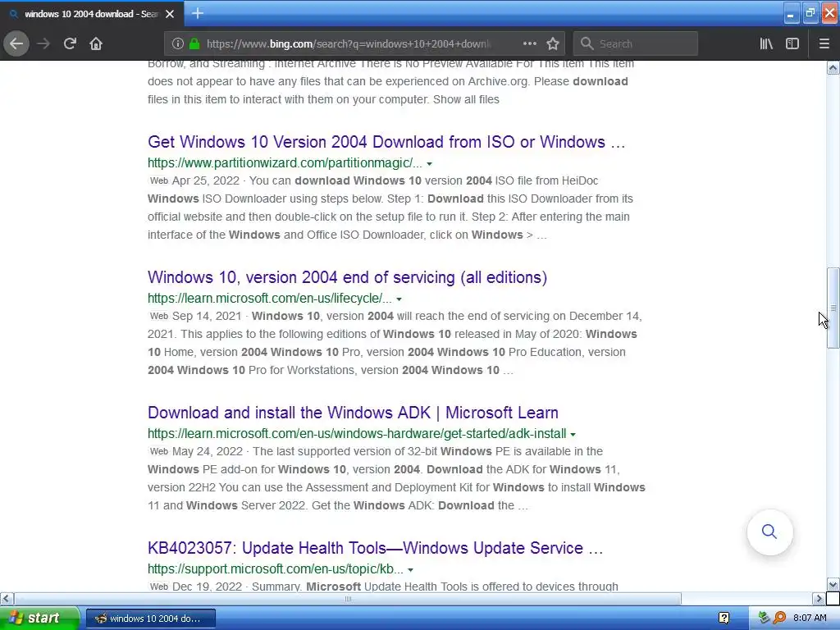The width and height of the screenshot is (840, 630).
Task: Focus the bing.com address bar URL
Action: coord(348,44)
